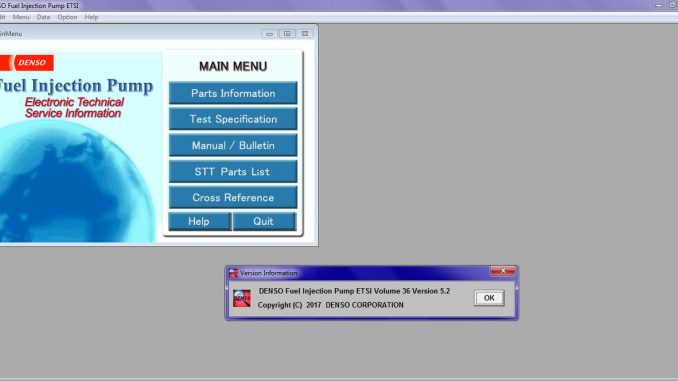Click the DENSO logo in banner
This screenshot has width=678, height=381.
click(27, 63)
